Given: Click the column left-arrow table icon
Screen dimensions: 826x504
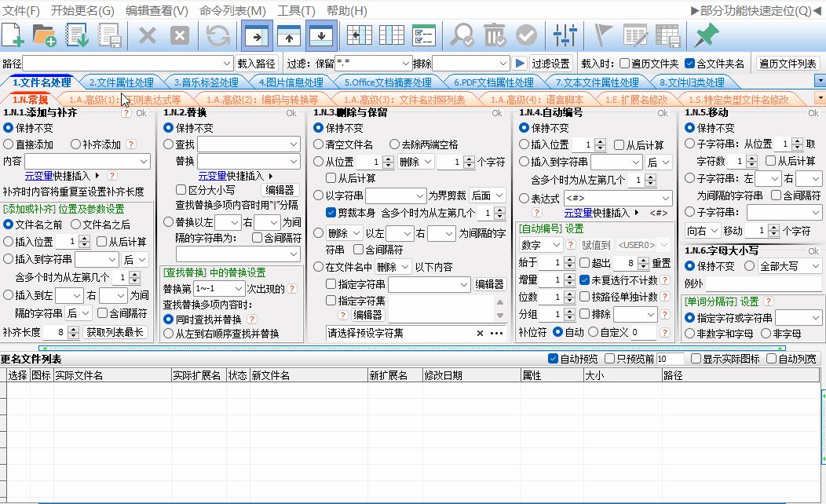Looking at the screenshot, I should pyautogui.click(x=360, y=35).
